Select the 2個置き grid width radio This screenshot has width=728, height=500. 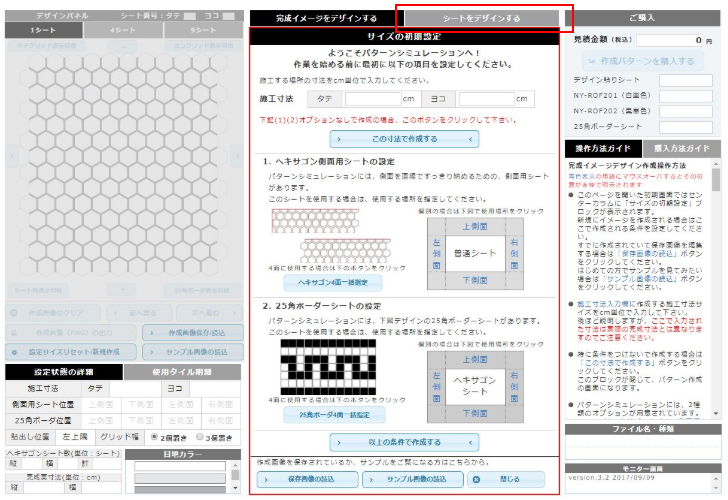[x=155, y=437]
